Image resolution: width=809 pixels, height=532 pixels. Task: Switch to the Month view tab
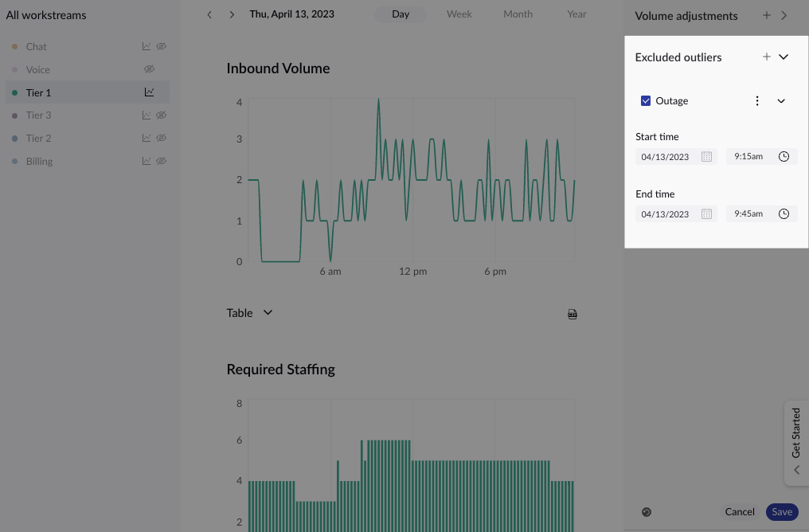point(518,14)
